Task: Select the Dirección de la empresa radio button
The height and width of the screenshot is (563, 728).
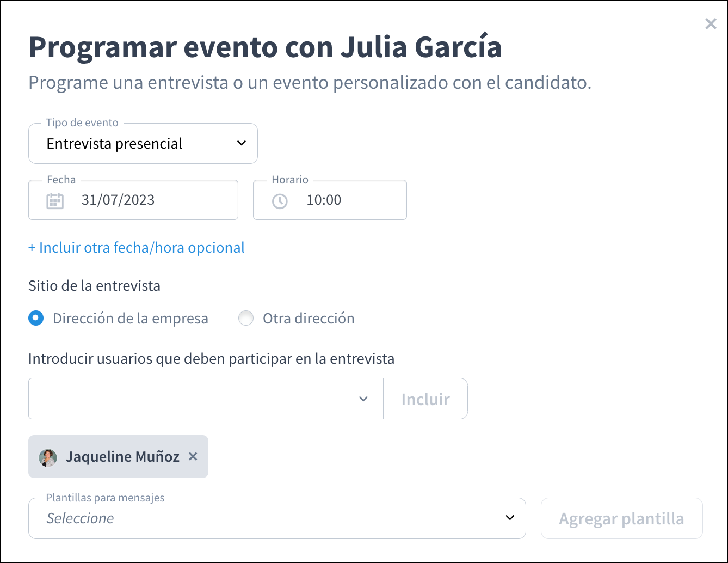Action: (x=36, y=318)
